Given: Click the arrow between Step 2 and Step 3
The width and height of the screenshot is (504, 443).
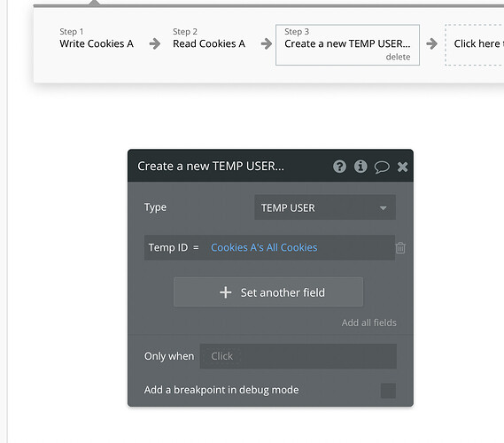Looking at the screenshot, I should (x=267, y=43).
